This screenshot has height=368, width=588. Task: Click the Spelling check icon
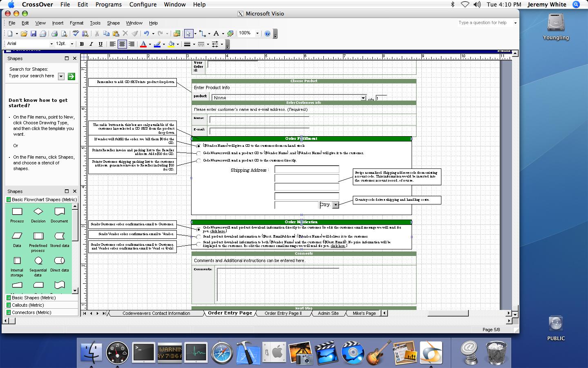tap(76, 34)
